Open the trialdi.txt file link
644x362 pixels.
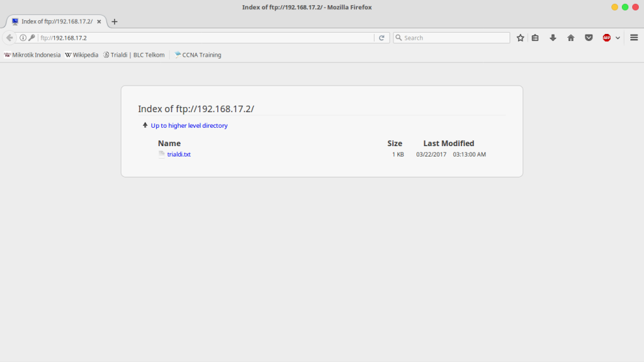tap(178, 155)
